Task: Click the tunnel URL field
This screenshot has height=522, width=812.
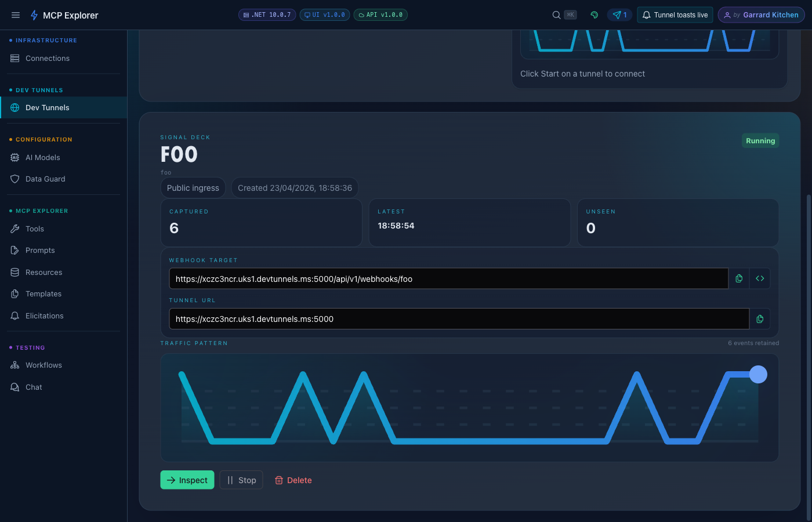Action: pyautogui.click(x=459, y=318)
